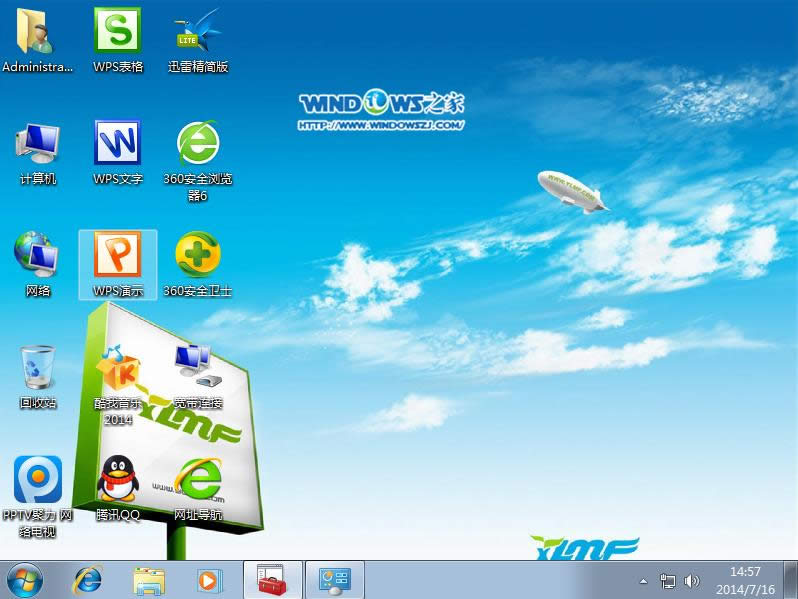The height and width of the screenshot is (599, 798).
Task: Select the 网络 network desktop icon
Action: [38, 256]
